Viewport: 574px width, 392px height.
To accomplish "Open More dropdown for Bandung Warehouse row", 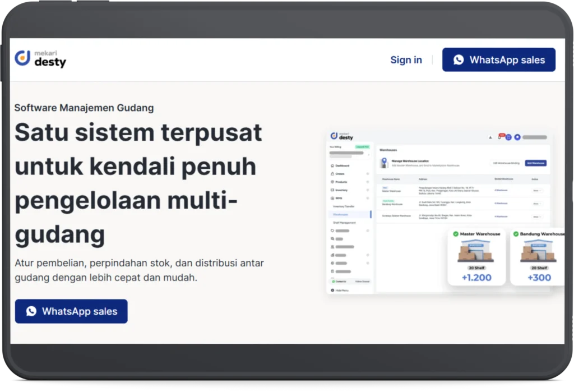I will pyautogui.click(x=537, y=204).
